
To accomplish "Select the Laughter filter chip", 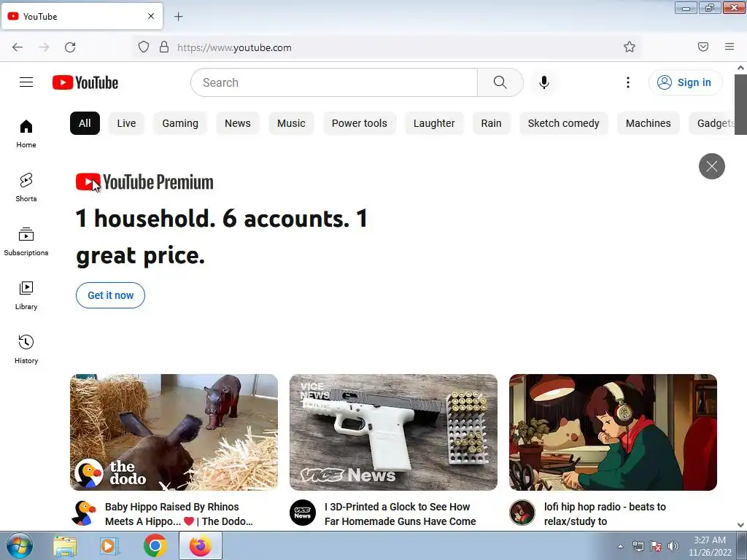I will coord(434,123).
